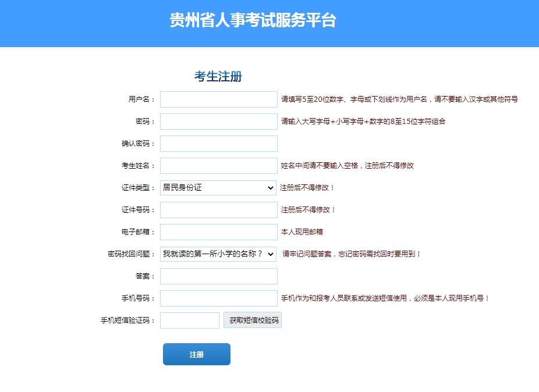Expand the 密码找回问题 dropdown list

tap(218, 254)
